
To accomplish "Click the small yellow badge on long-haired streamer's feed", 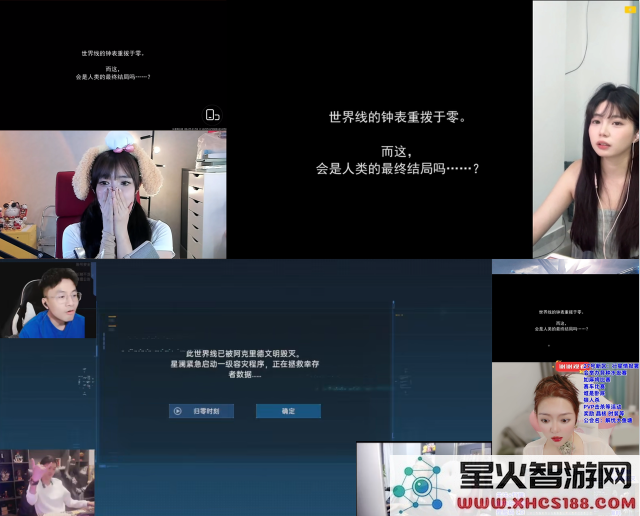I will 630,9.
